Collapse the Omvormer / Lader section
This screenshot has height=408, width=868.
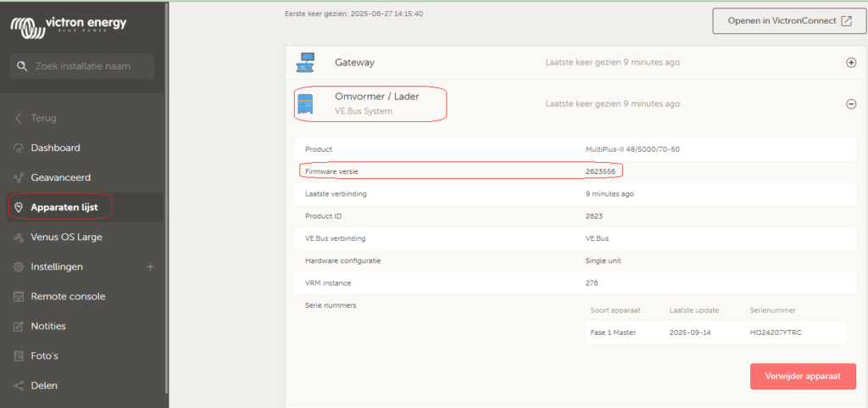[x=851, y=103]
